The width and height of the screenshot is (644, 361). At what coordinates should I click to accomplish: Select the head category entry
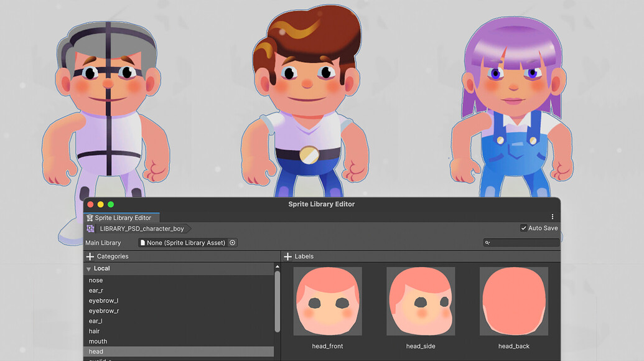(x=124, y=351)
